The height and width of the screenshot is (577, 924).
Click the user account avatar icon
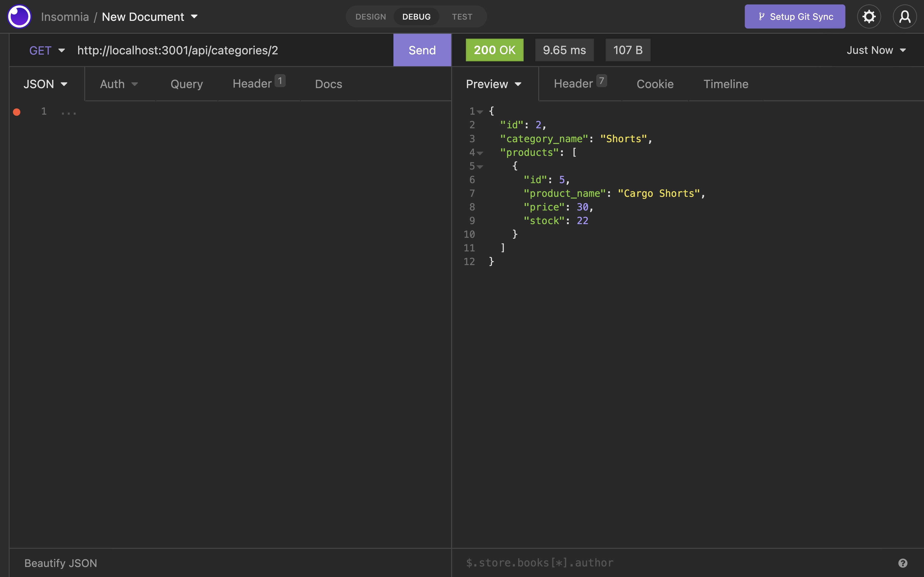[904, 16]
